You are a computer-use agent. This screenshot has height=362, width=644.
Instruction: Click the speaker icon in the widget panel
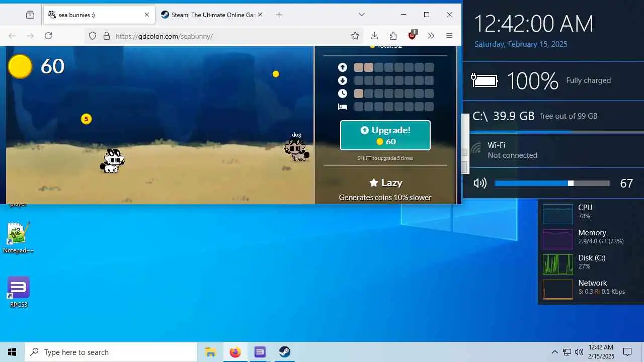[480, 183]
